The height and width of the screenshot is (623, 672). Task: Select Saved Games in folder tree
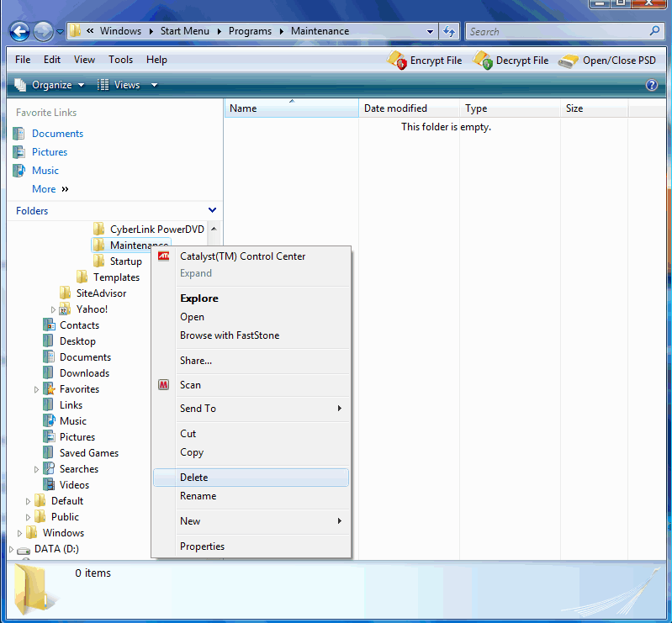pos(88,453)
